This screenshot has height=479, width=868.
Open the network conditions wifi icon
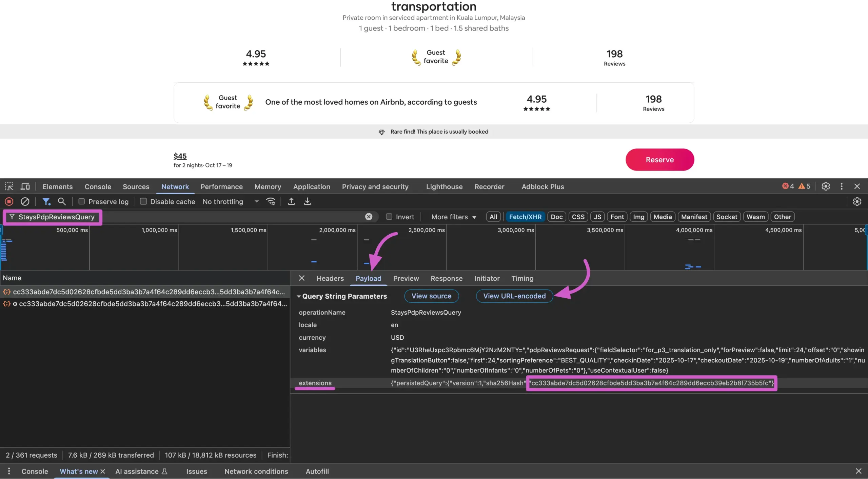tap(271, 201)
